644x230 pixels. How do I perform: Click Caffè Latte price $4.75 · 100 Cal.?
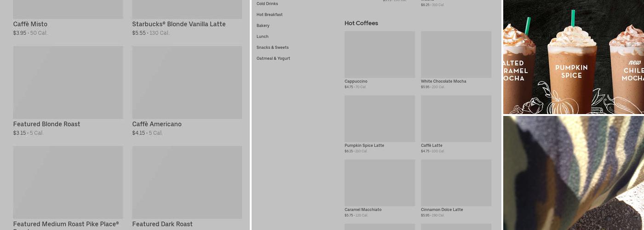pos(433,151)
